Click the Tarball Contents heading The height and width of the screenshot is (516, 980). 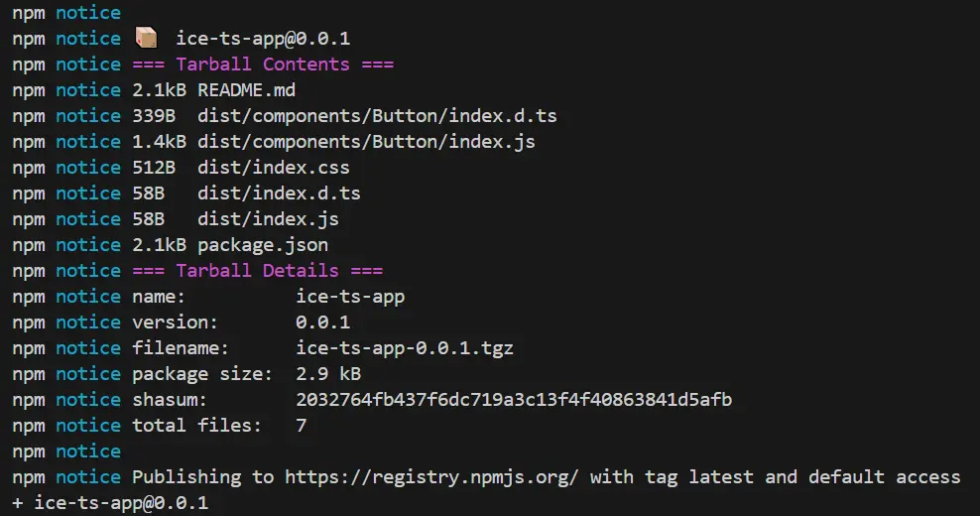263,64
